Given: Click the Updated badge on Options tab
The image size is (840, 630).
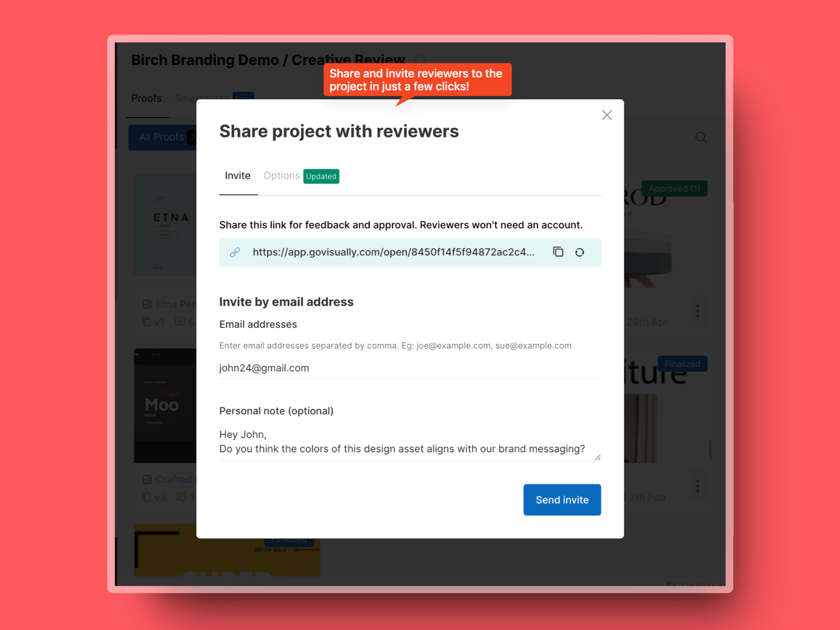Looking at the screenshot, I should (322, 176).
